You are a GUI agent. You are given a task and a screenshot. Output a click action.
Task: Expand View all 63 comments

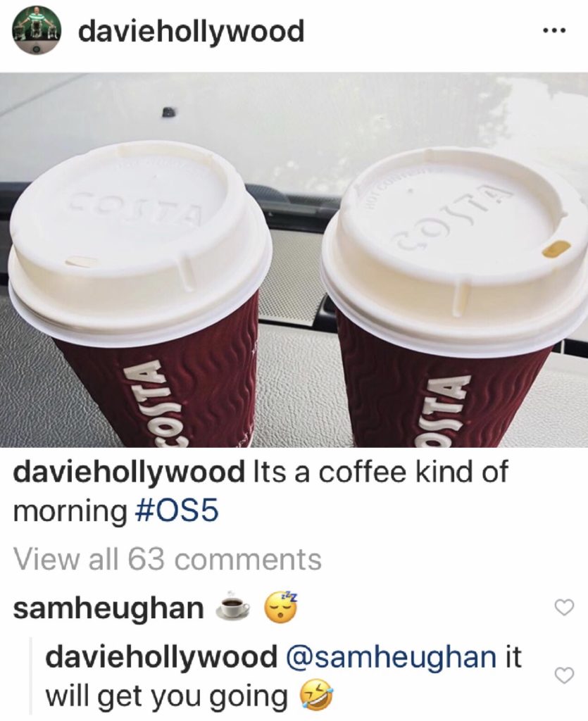coord(168,558)
